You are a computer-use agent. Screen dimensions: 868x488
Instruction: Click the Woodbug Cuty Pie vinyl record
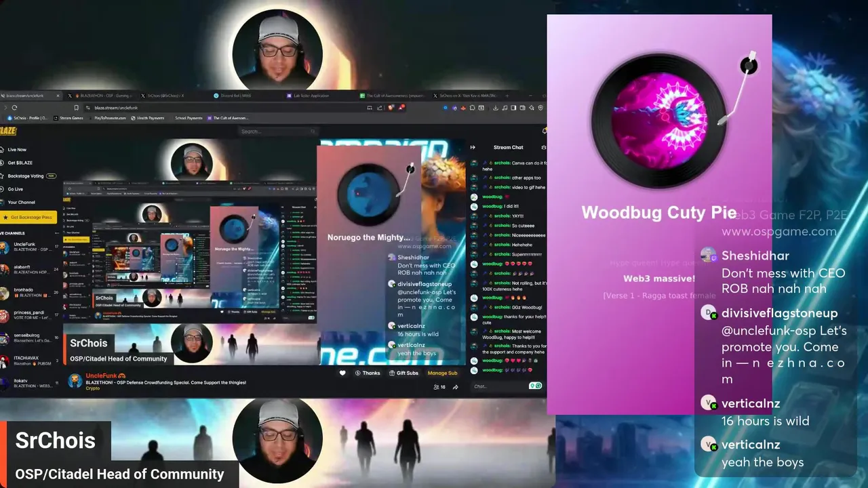click(658, 121)
